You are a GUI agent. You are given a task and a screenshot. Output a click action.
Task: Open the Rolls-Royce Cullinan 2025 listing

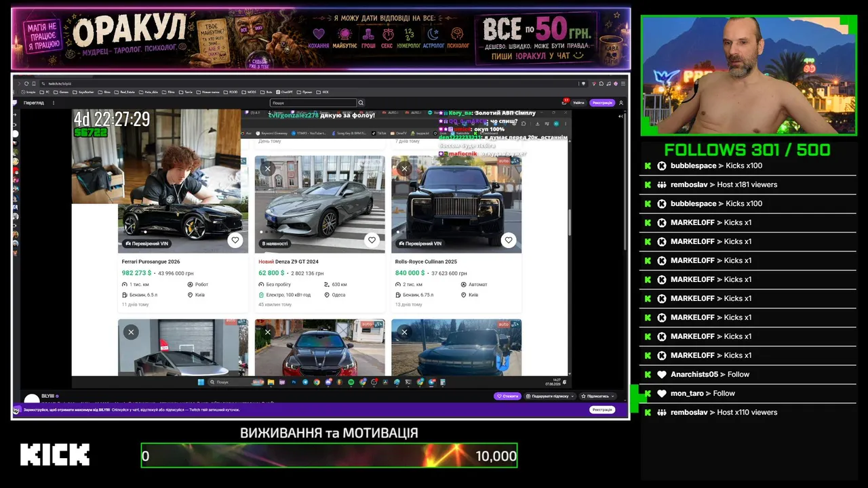click(x=426, y=262)
